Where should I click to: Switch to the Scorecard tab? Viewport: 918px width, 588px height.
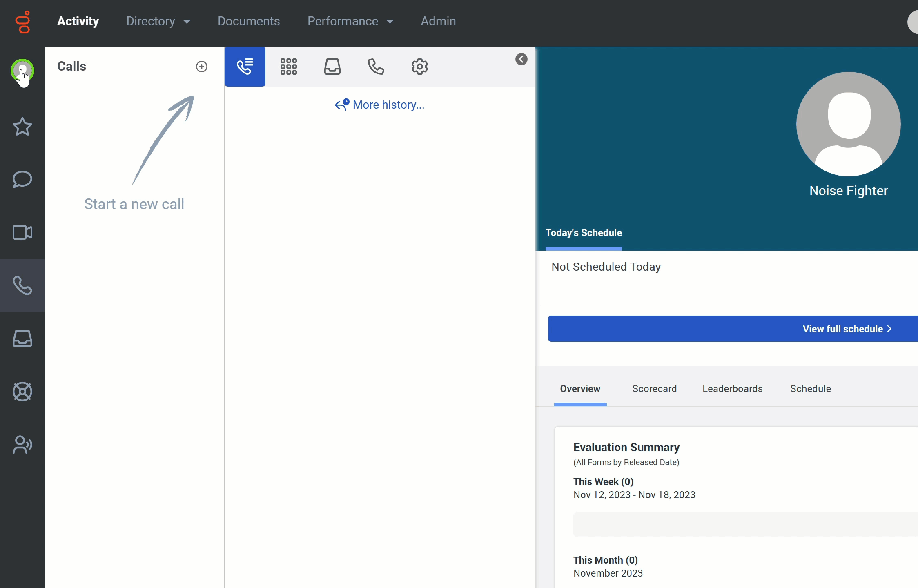654,389
